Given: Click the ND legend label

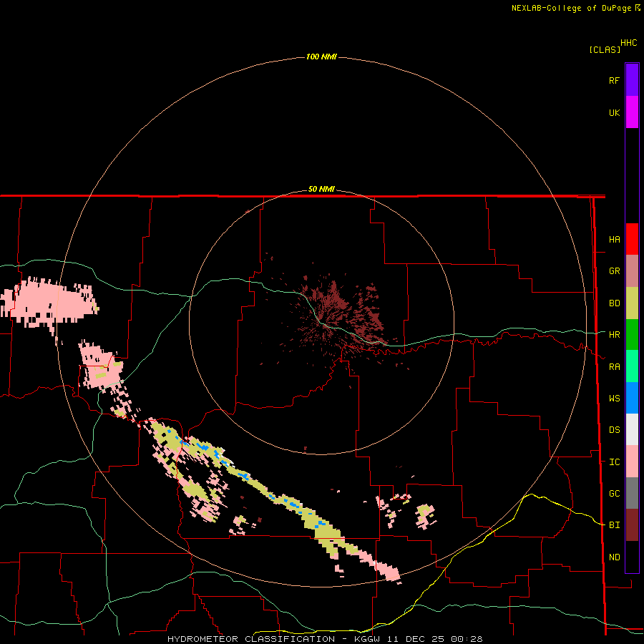Looking at the screenshot, I should 614,557.
